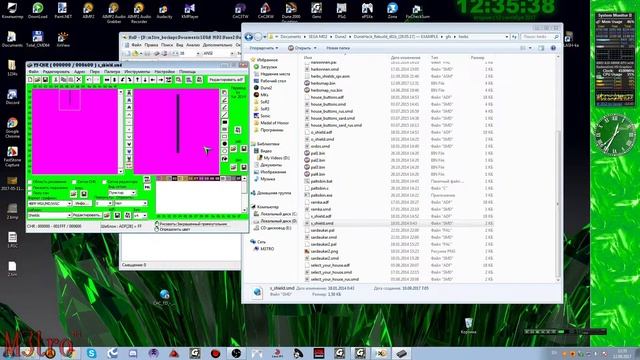Toggle the Область рисования checkbox
This screenshot has width=640, height=360.
point(30,182)
